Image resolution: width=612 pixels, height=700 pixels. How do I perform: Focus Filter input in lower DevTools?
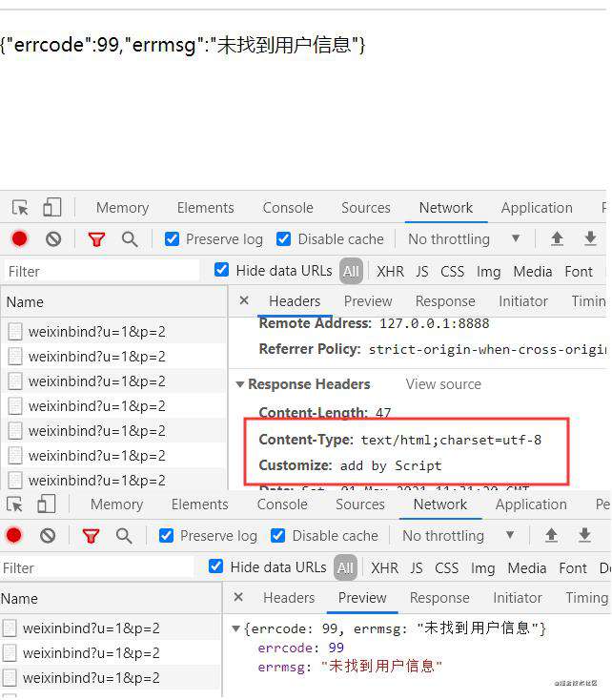[97, 567]
